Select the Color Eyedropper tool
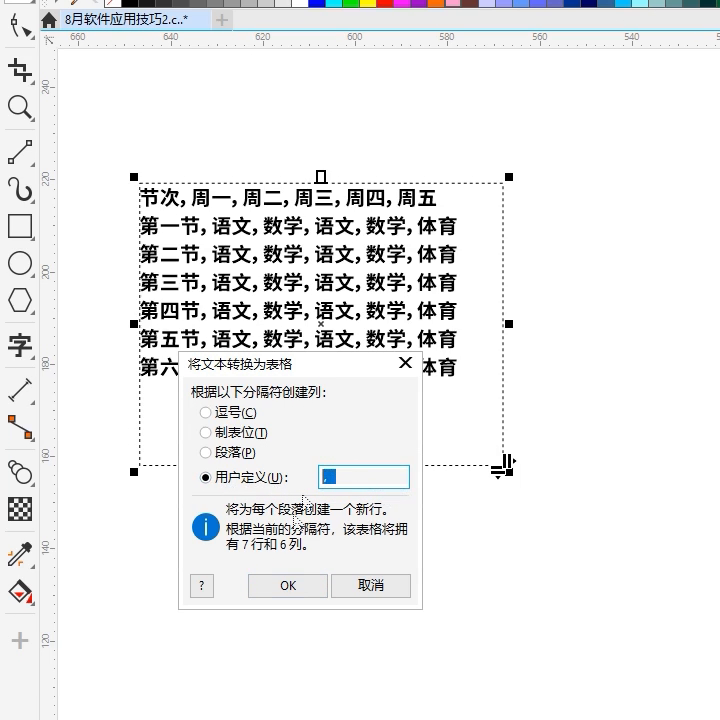 20,555
